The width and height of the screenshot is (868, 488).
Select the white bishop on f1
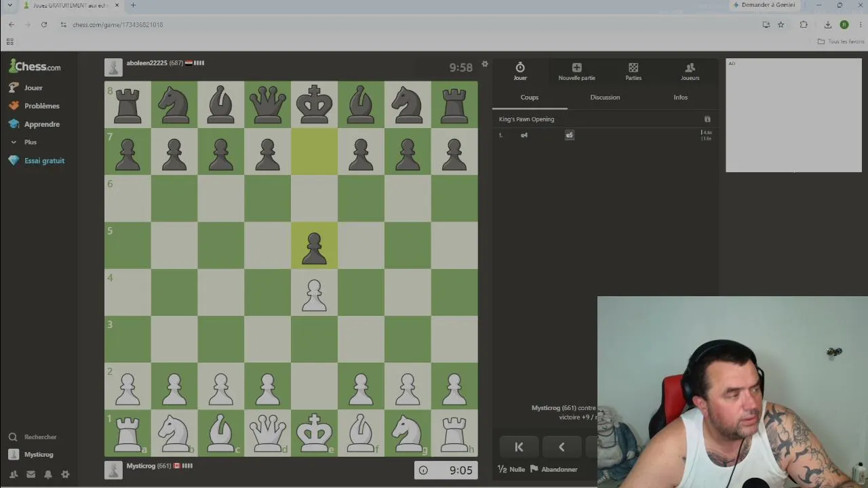(361, 433)
